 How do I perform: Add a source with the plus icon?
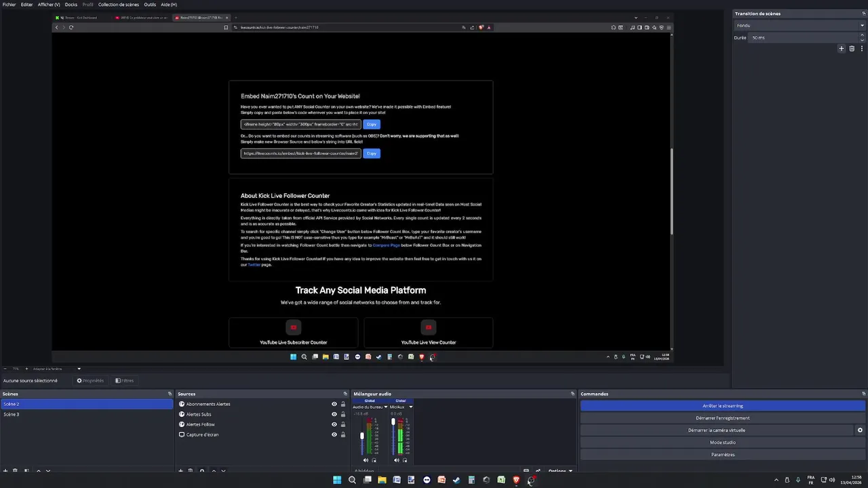[x=180, y=470]
